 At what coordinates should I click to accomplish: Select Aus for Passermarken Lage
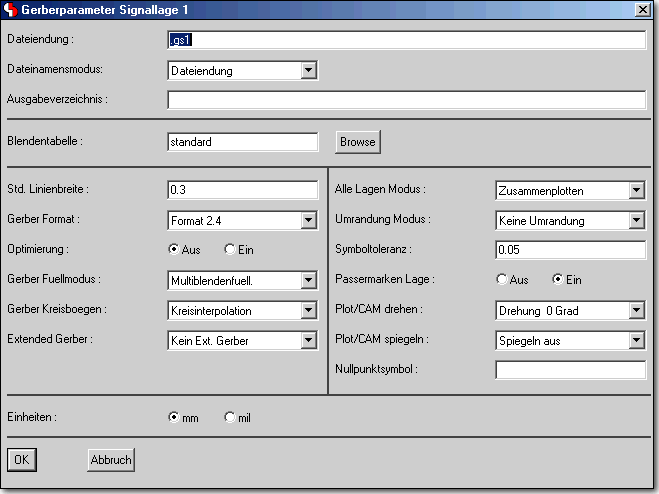503,280
